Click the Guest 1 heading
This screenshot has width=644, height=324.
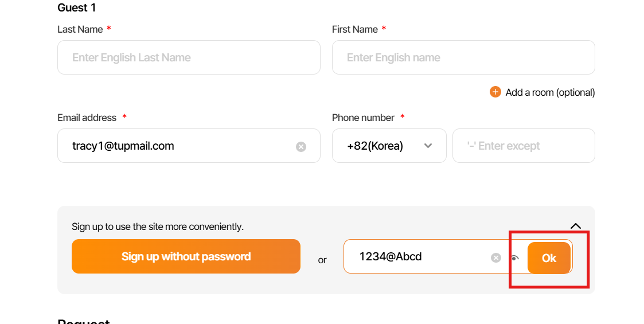(77, 7)
